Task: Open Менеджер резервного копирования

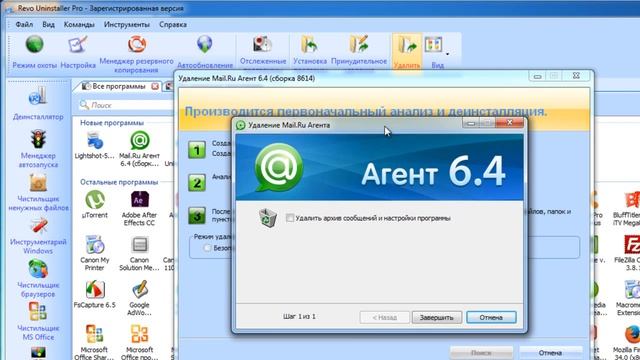Action: [136, 54]
